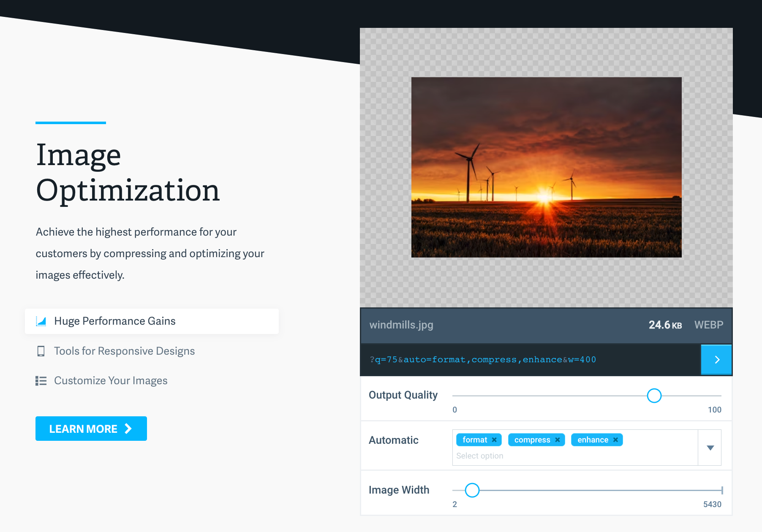The height and width of the screenshot is (532, 762).
Task: Remove the enhance tag using its x icon
Action: (616, 440)
